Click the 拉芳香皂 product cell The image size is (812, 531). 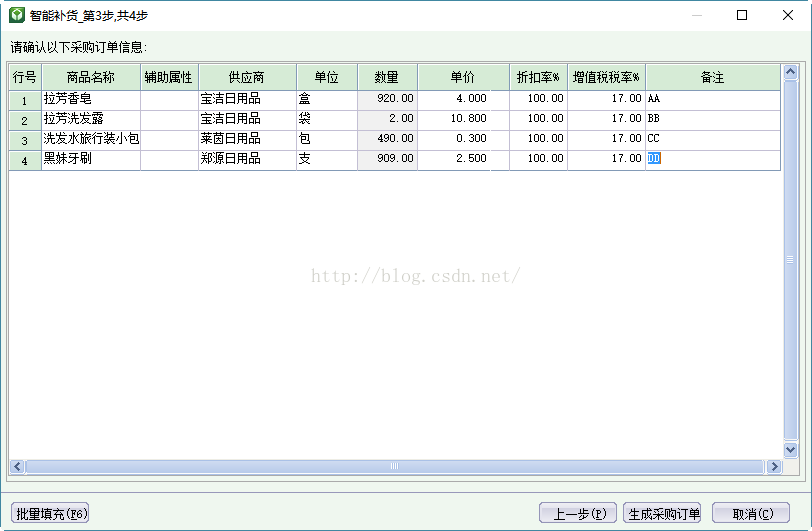point(91,100)
